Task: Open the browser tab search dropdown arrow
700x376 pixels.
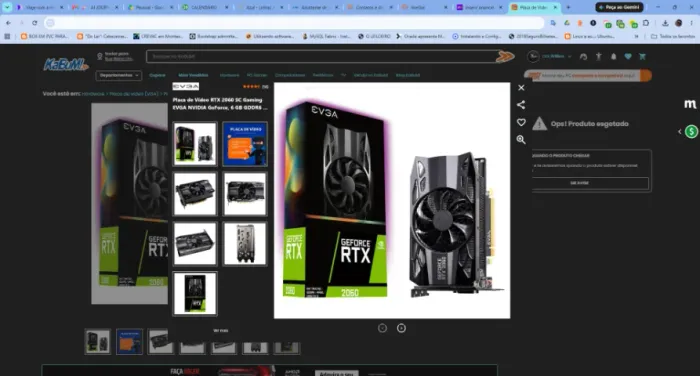Action: tap(7, 7)
